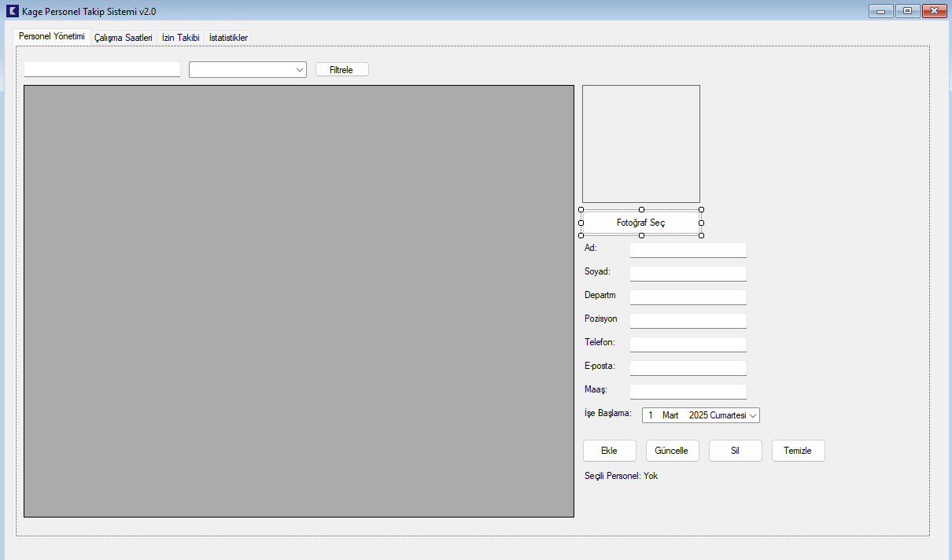Click the İşe Başlama: label
Image resolution: width=952 pixels, height=560 pixels.
pos(607,413)
